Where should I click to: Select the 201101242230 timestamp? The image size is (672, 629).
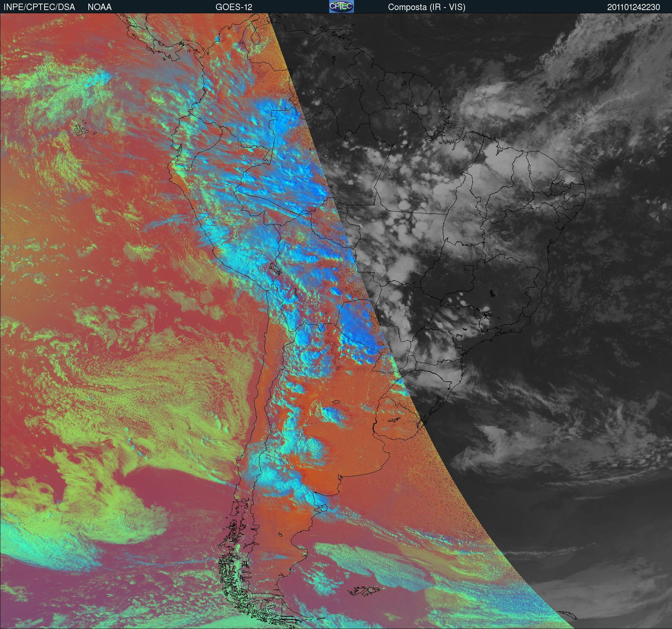point(634,7)
